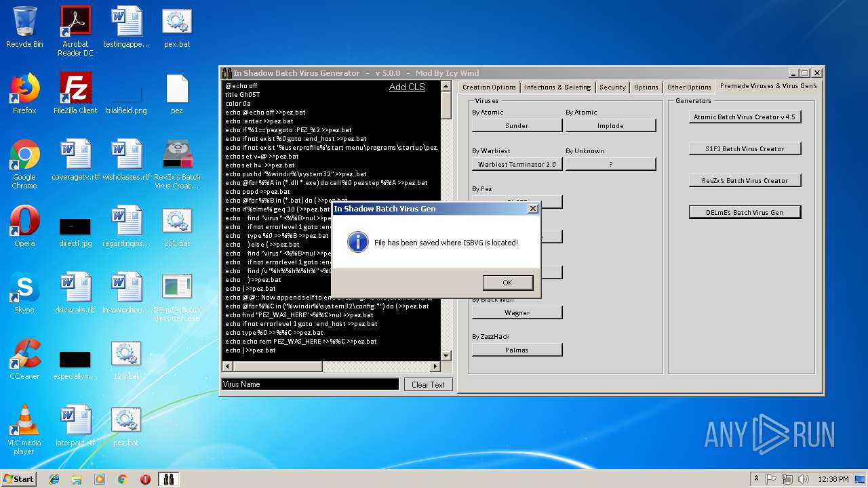The height and width of the screenshot is (488, 868).
Task: Select DELmE's Batch Virus Gen.exe icon
Action: point(177,297)
